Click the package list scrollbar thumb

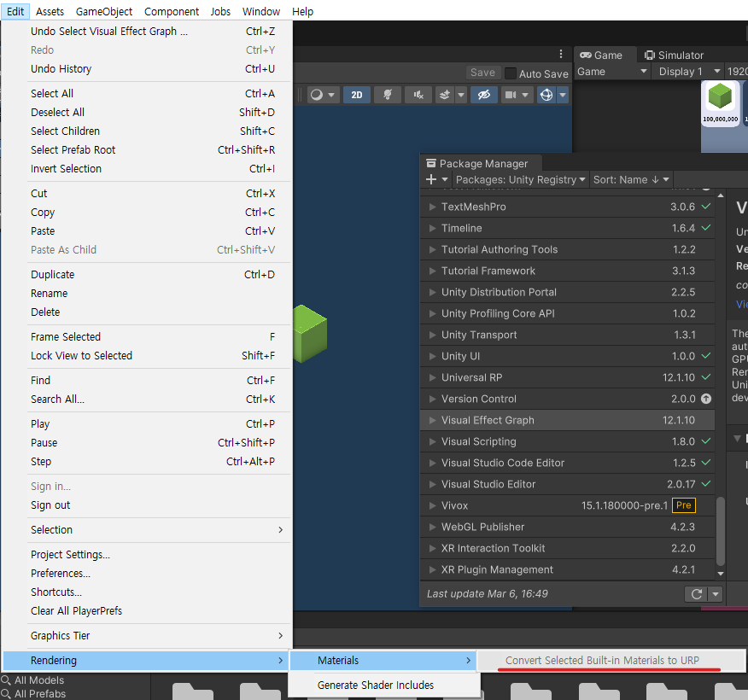[721, 531]
